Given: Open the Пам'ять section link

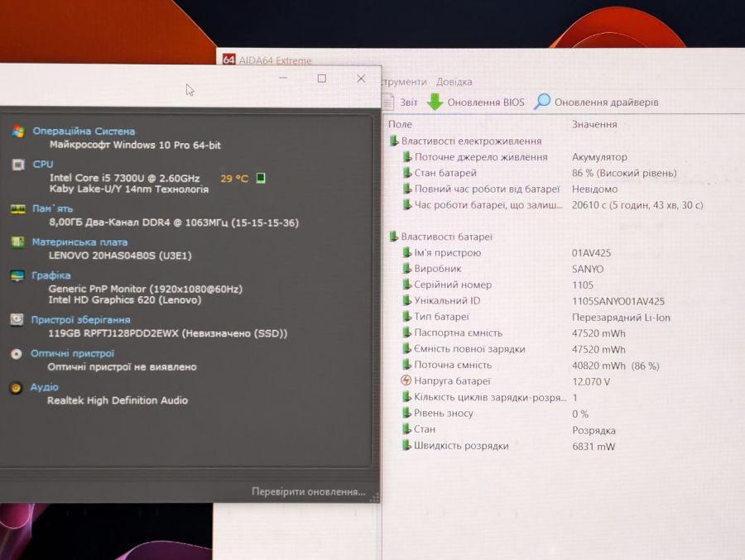Looking at the screenshot, I should [x=52, y=208].
